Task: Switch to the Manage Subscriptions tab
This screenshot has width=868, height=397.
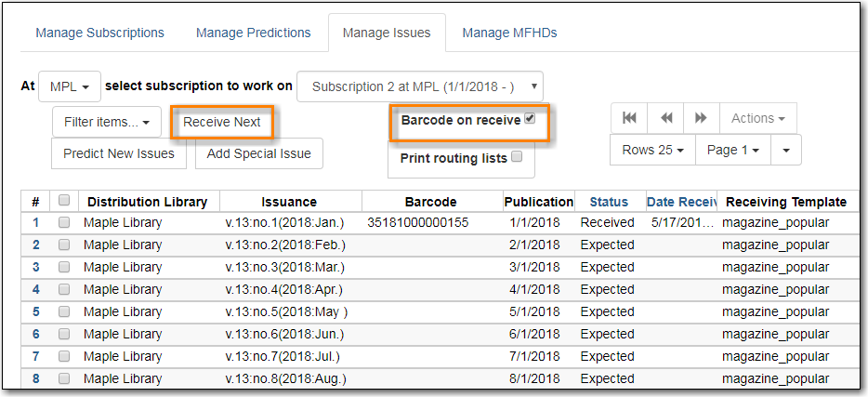Action: (99, 33)
